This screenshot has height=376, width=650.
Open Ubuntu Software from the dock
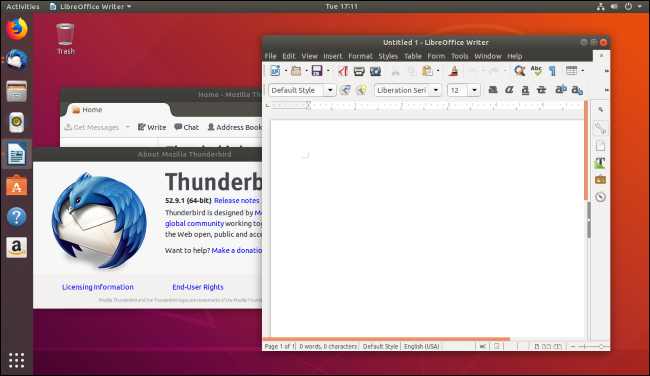tap(17, 185)
